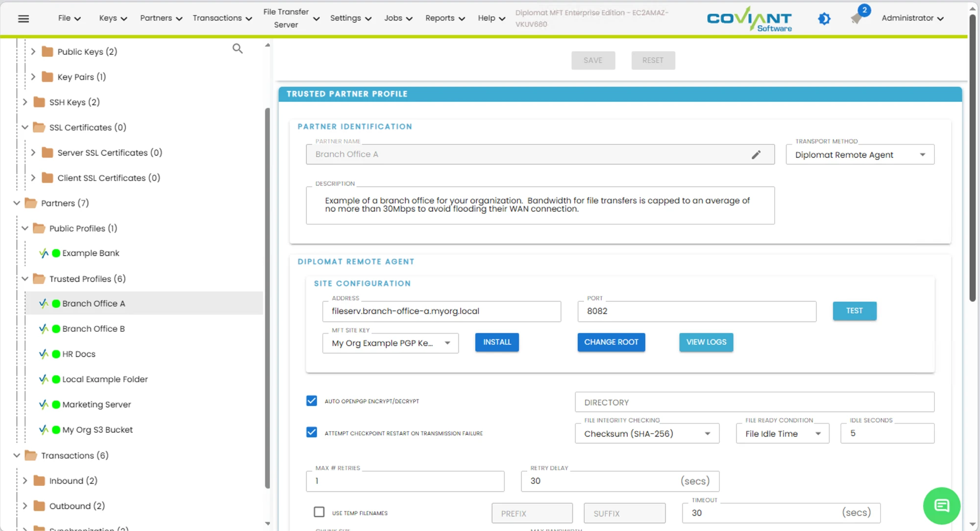Image resolution: width=980 pixels, height=531 pixels.
Task: Click the INSTALL button
Action: click(497, 342)
